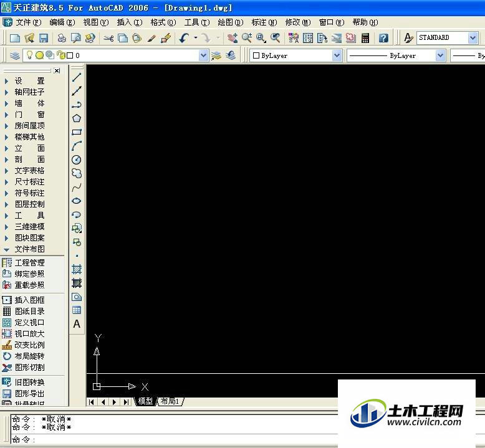Click the Calculator icon
Viewport: 485px width, 448px height.
point(365,38)
